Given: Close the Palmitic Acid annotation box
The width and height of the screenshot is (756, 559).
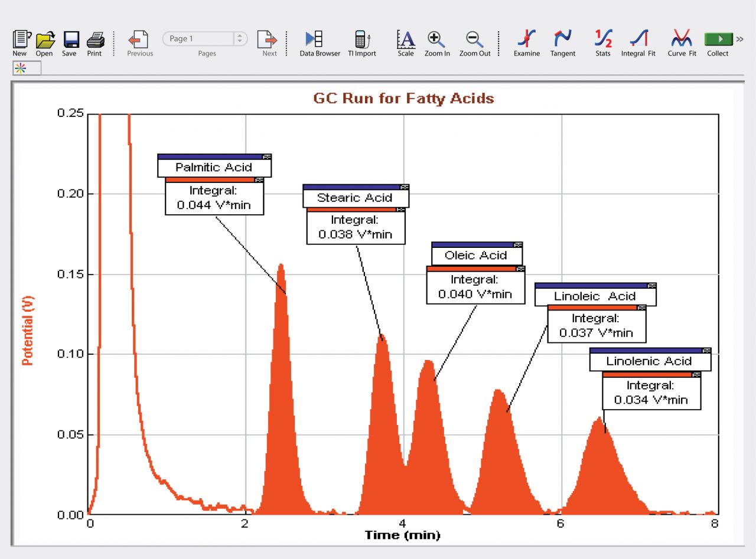Looking at the screenshot, I should (267, 157).
